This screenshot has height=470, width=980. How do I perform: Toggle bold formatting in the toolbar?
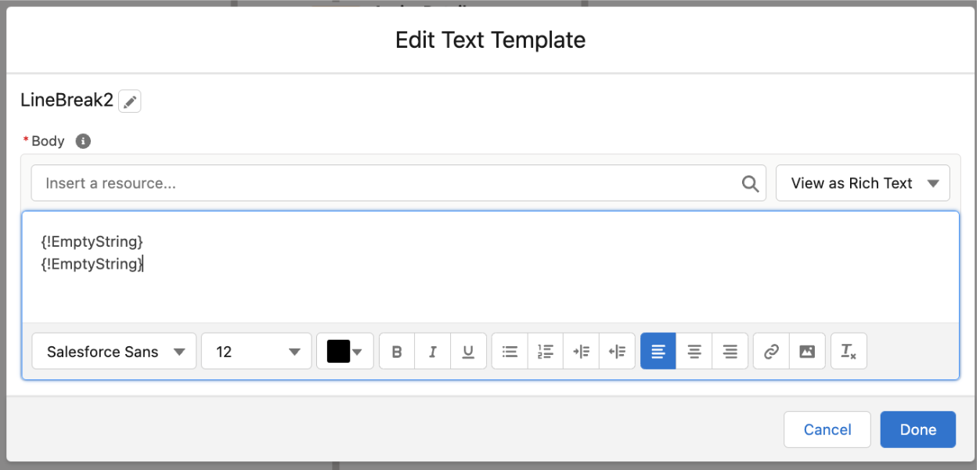[396, 351]
